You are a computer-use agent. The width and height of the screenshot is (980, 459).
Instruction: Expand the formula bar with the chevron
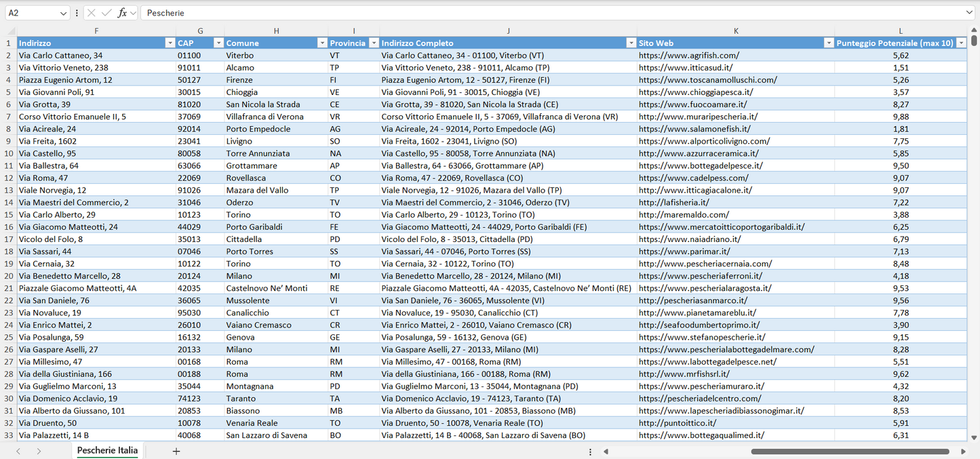click(x=969, y=12)
